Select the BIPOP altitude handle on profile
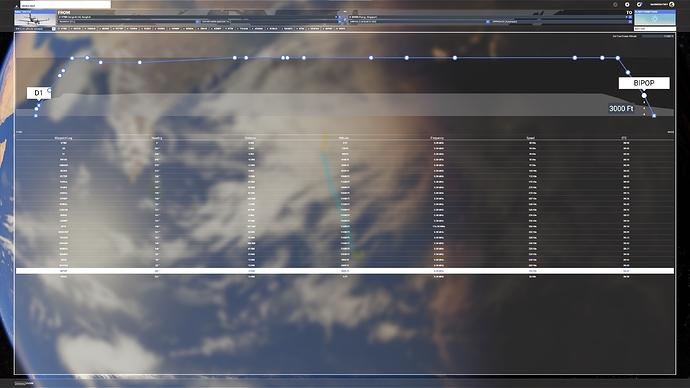This screenshot has width=690, height=388. (x=644, y=95)
